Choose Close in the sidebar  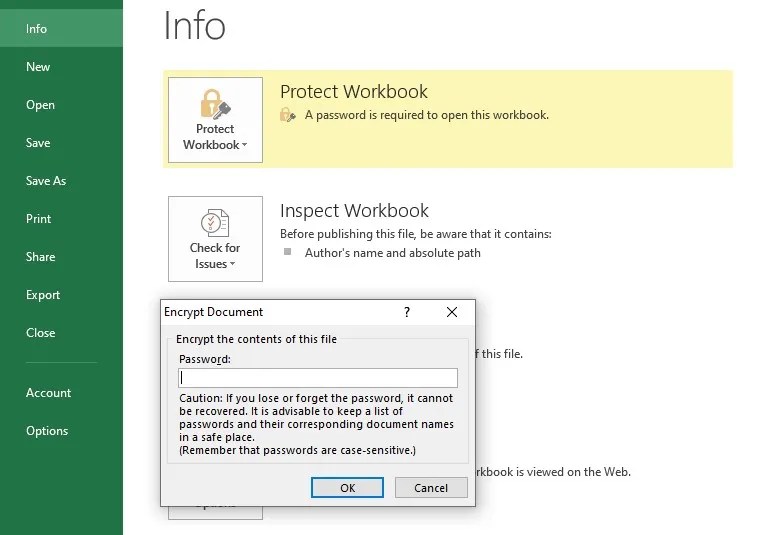pos(61,332)
